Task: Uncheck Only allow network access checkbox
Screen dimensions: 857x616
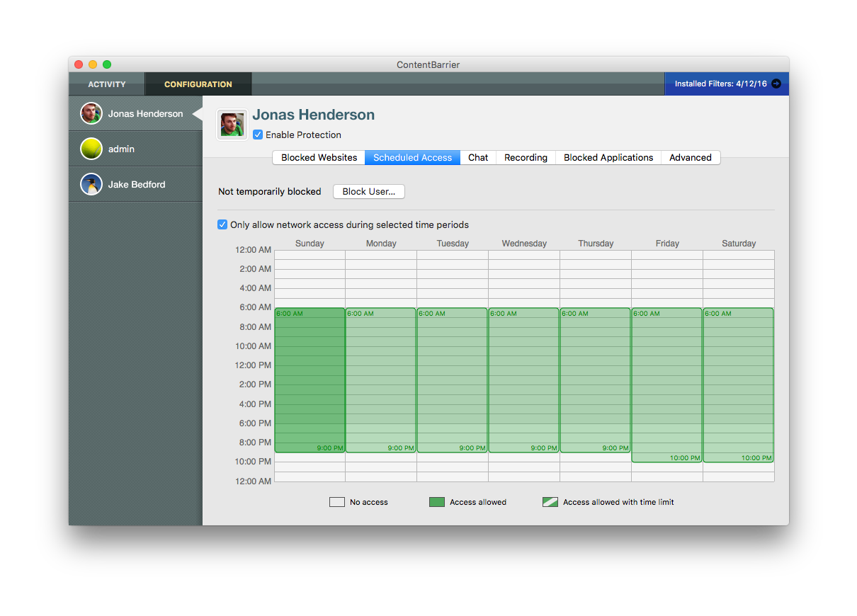Action: coord(222,224)
